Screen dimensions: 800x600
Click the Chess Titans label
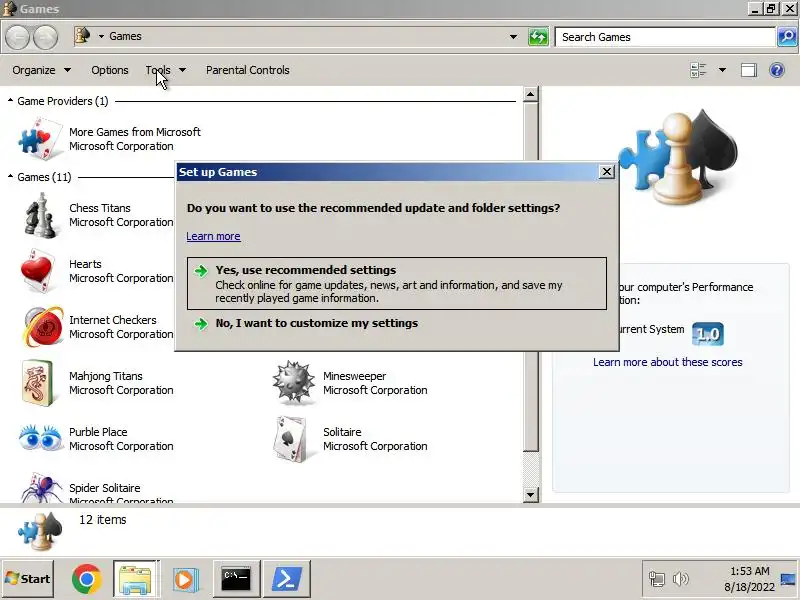tap(99, 208)
